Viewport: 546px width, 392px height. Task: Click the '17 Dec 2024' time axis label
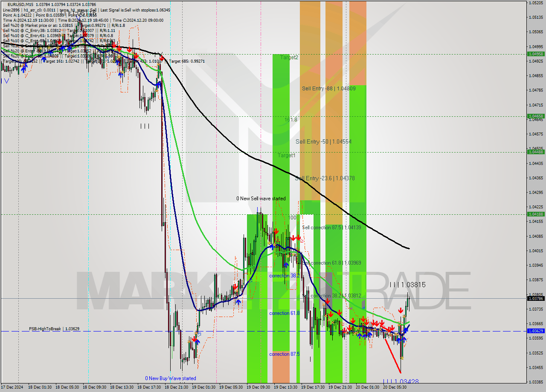[x=13, y=387]
